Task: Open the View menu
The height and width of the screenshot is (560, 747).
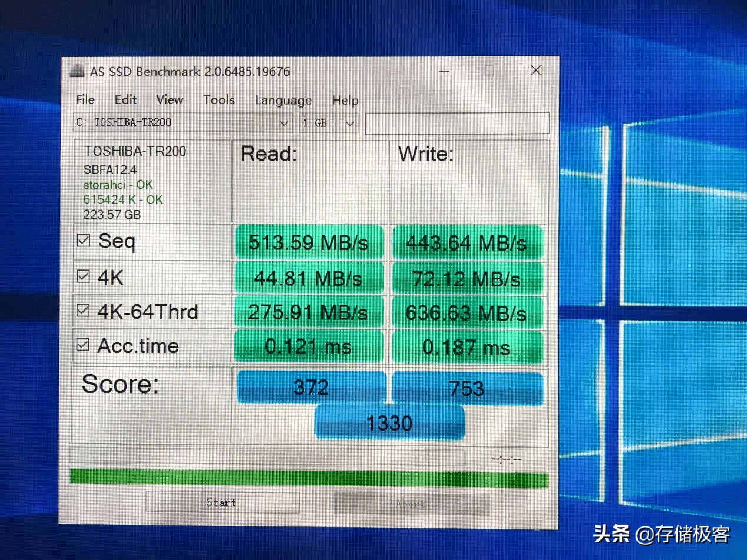Action: (170, 100)
